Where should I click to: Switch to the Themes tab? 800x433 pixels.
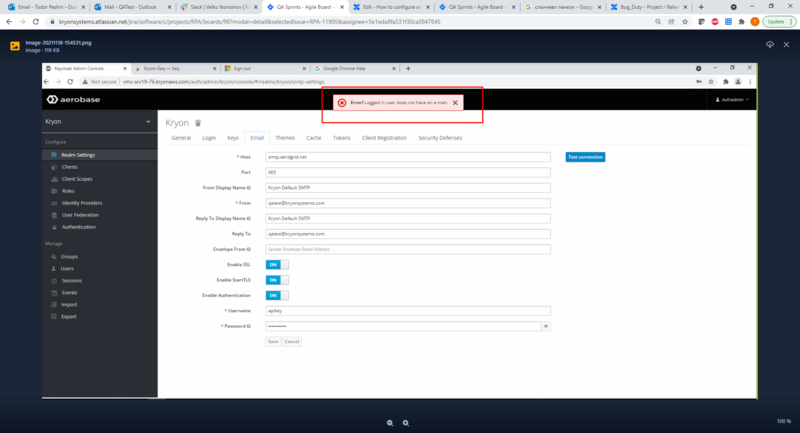[x=285, y=137]
